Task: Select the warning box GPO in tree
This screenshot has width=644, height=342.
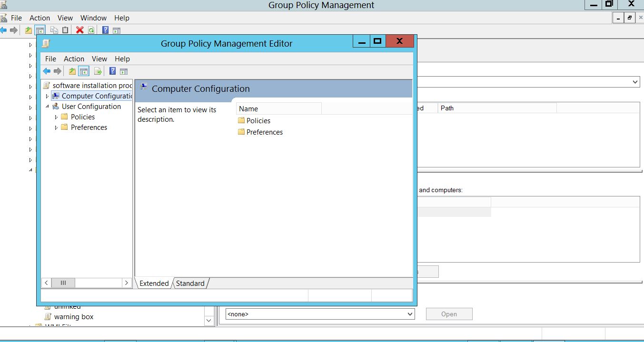Action: click(x=73, y=317)
